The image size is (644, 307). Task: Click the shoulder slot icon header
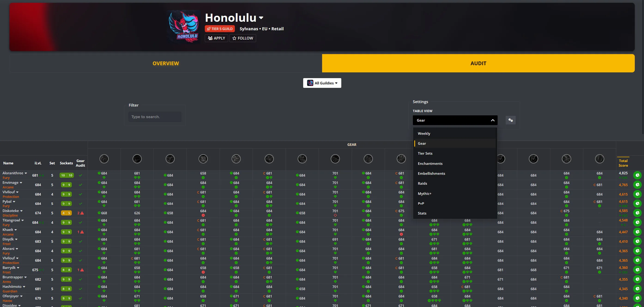click(170, 159)
